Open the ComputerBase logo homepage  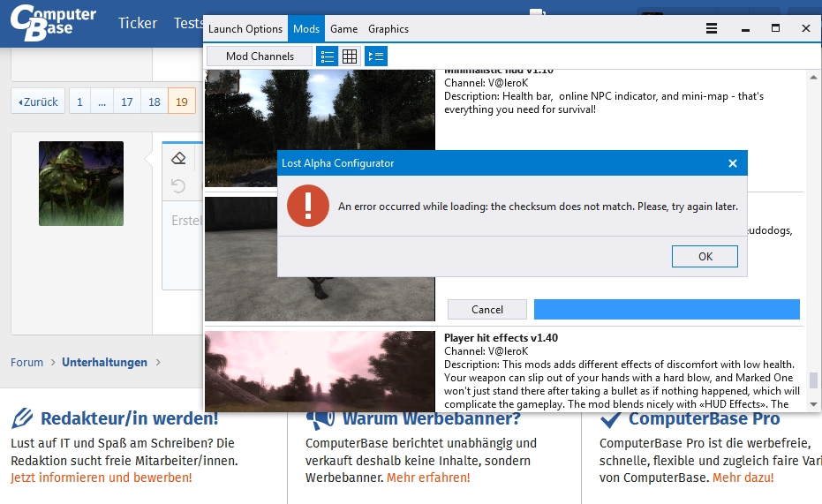[x=53, y=23]
